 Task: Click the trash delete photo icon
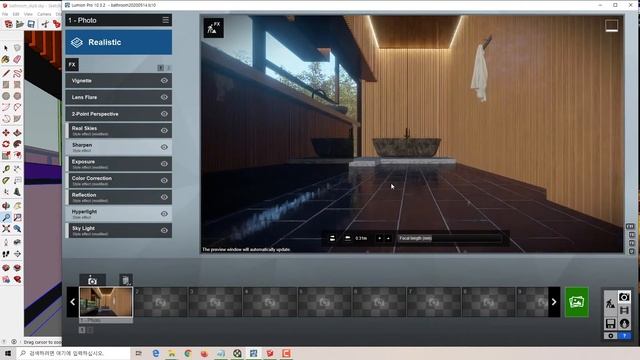click(126, 280)
